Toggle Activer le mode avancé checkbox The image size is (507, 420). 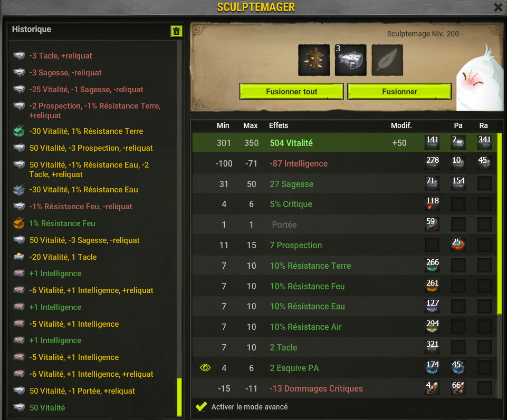[201, 406]
